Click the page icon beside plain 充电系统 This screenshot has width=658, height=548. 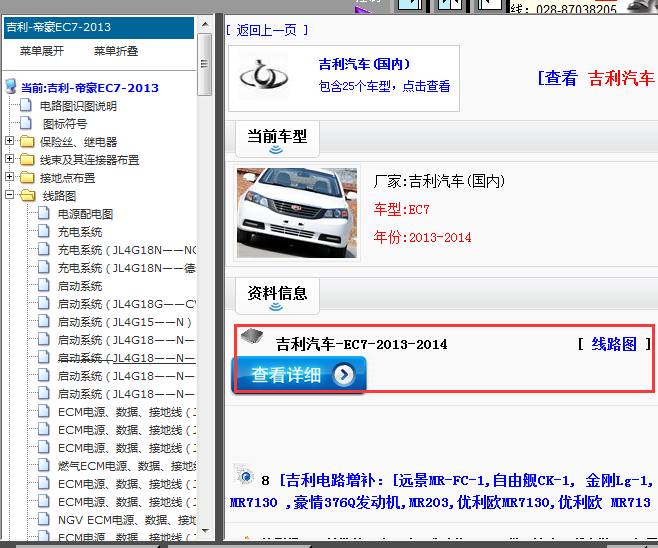tap(44, 231)
